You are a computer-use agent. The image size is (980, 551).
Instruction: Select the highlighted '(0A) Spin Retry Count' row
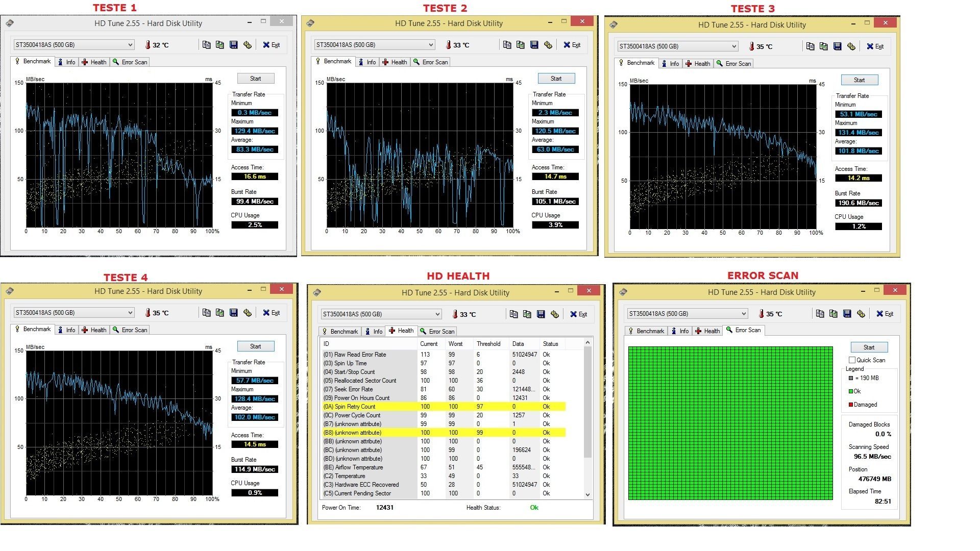pyautogui.click(x=443, y=407)
